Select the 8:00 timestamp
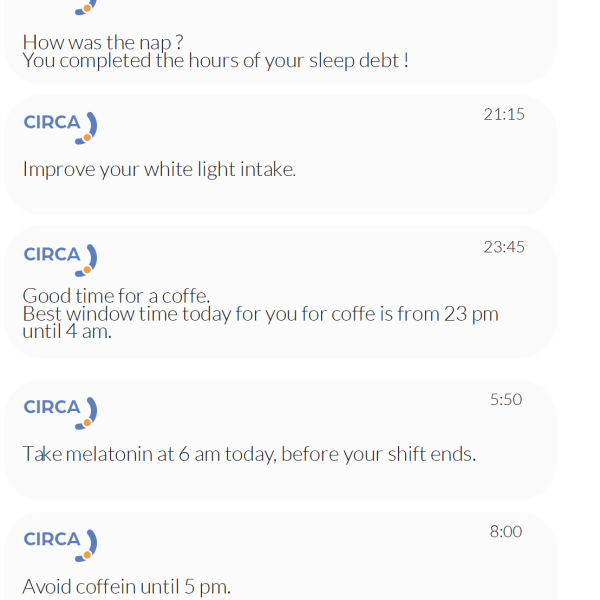The image size is (600, 600). click(x=506, y=531)
